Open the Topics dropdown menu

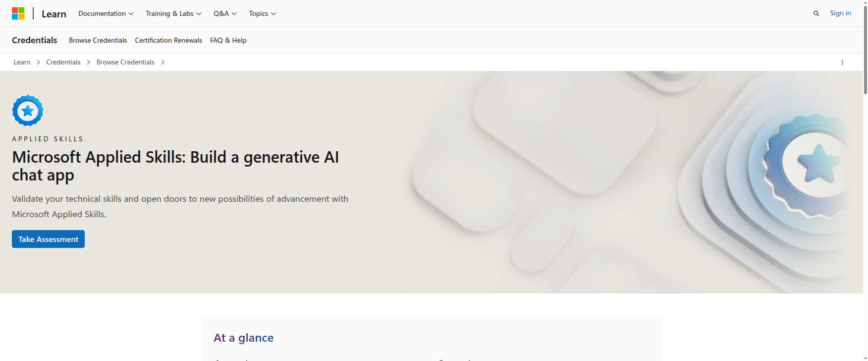click(x=263, y=13)
